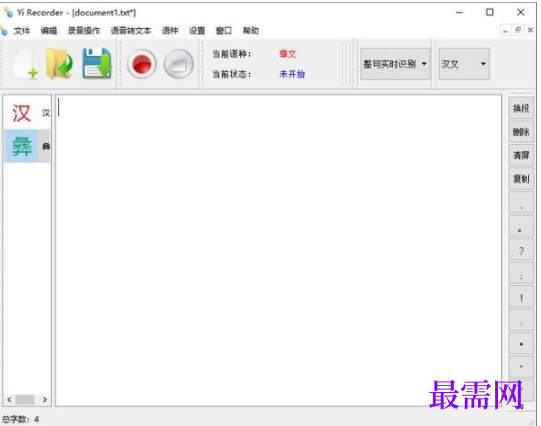
Task: Click the 总字数 count in status bar
Action: [x=21, y=419]
